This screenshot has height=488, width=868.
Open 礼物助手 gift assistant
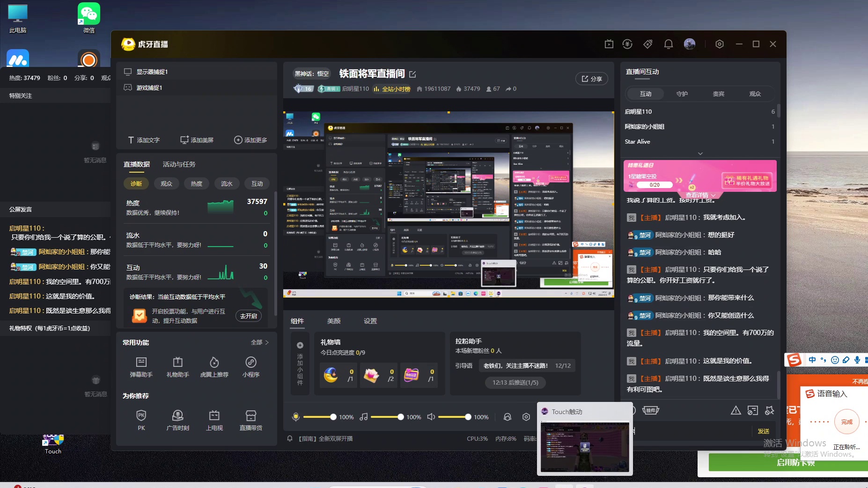click(178, 367)
